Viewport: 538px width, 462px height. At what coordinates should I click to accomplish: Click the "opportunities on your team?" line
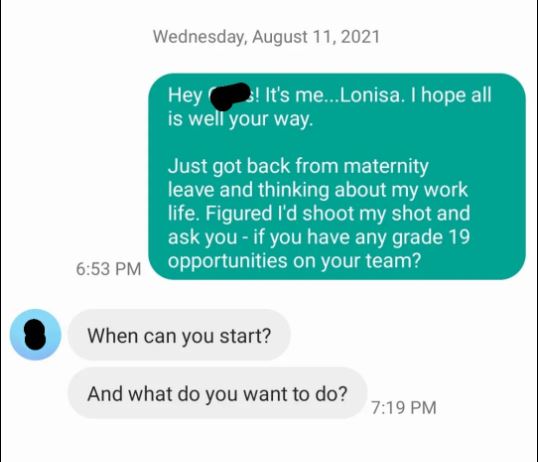(294, 261)
